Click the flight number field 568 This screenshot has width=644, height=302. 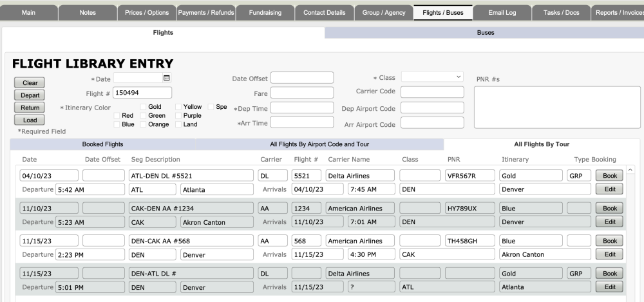[307, 241]
